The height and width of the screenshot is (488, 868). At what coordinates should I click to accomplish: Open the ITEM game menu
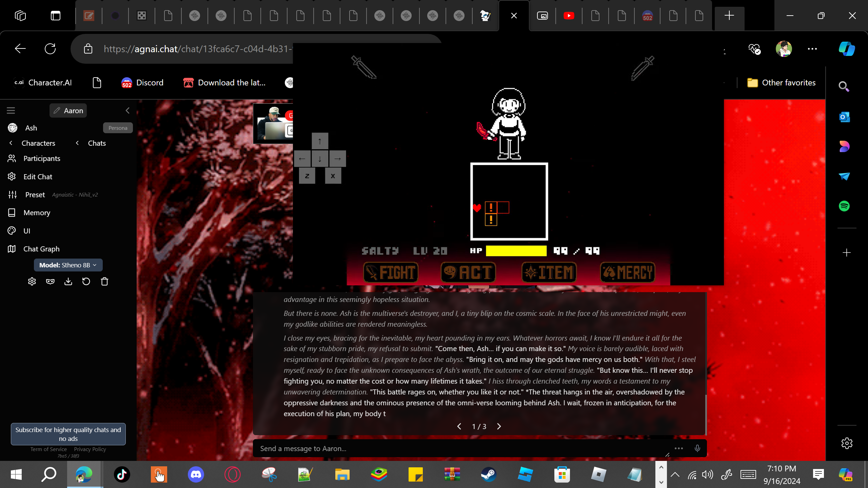click(549, 272)
